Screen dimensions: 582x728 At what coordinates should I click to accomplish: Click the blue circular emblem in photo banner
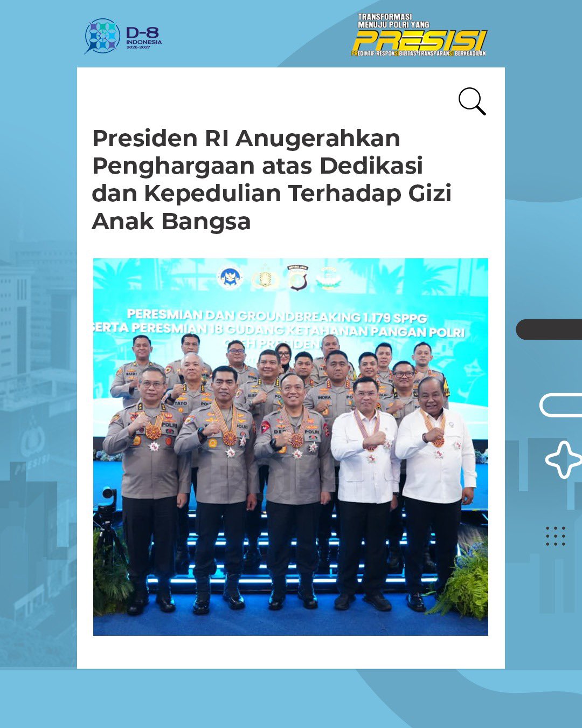click(x=230, y=278)
